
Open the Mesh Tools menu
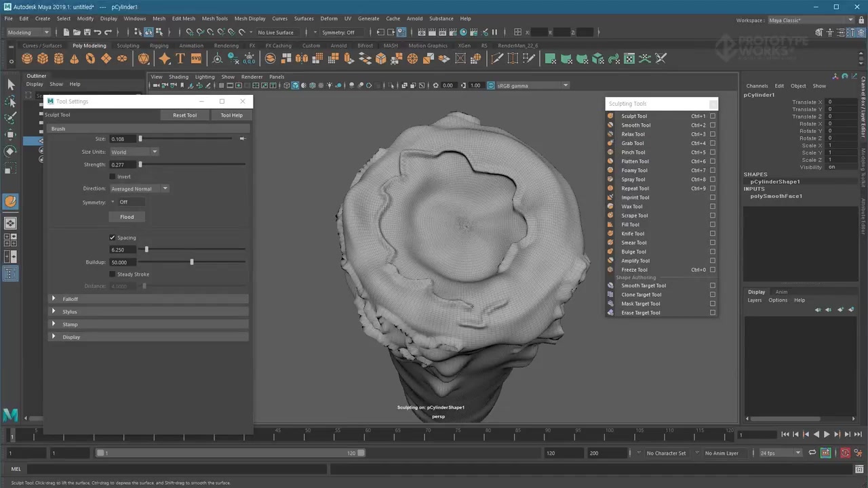[214, 18]
